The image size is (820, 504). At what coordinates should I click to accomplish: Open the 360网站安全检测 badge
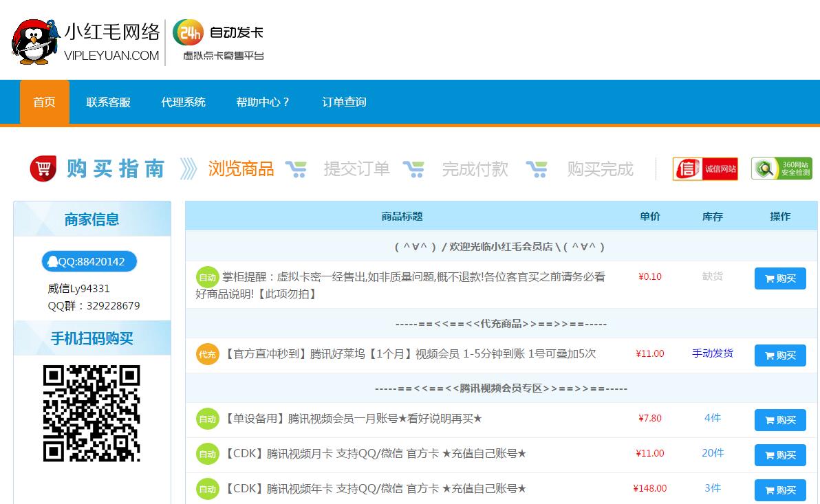coord(782,168)
